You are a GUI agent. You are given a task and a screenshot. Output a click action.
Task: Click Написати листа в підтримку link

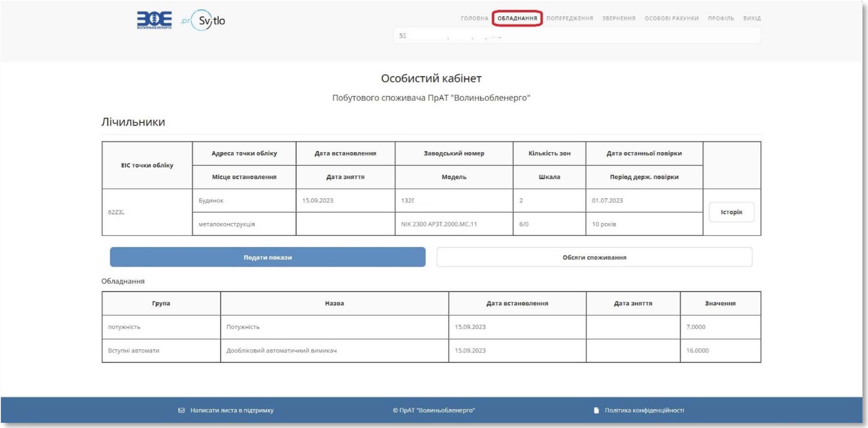click(232, 410)
